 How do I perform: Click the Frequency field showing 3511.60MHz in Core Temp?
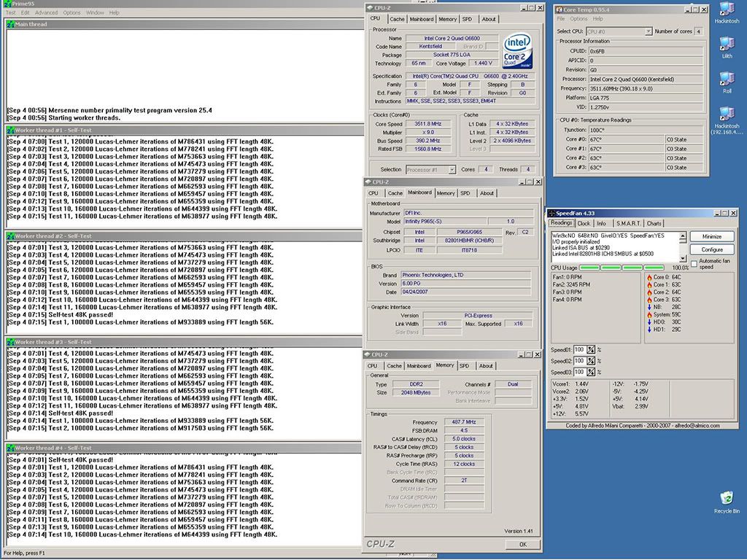[646, 88]
